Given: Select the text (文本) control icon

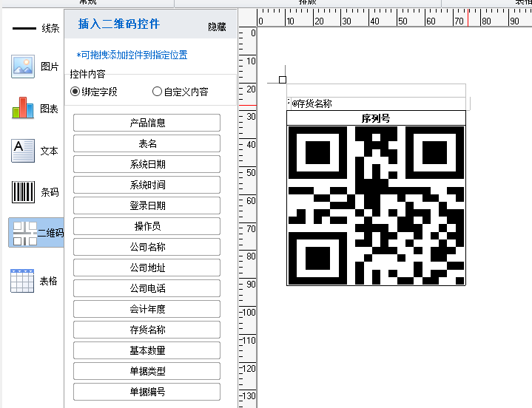Looking at the screenshot, I should [x=23, y=151].
